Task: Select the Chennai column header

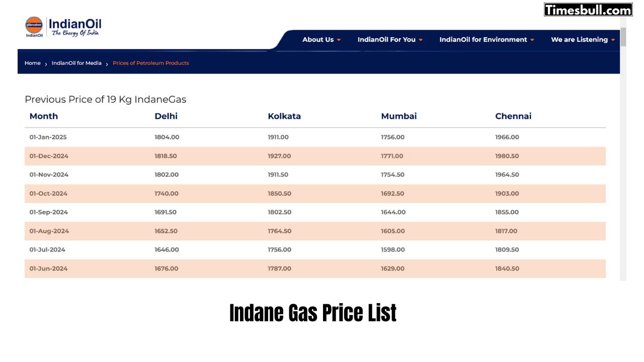Action: tap(513, 116)
